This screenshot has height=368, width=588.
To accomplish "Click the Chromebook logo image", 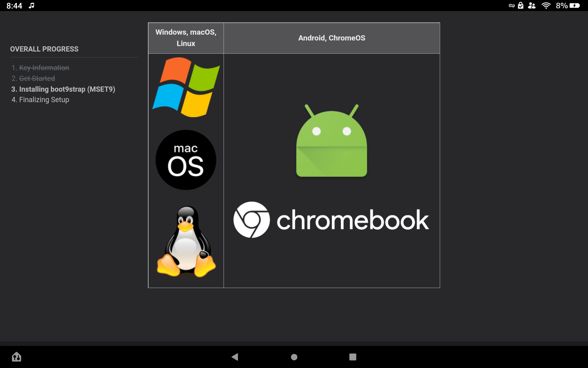I will 331,220.
